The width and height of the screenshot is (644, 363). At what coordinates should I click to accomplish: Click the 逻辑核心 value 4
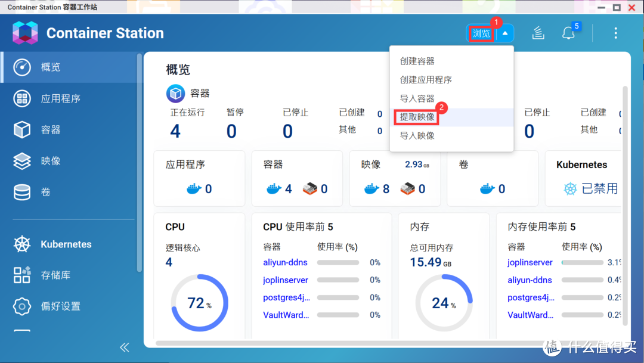[x=169, y=262]
